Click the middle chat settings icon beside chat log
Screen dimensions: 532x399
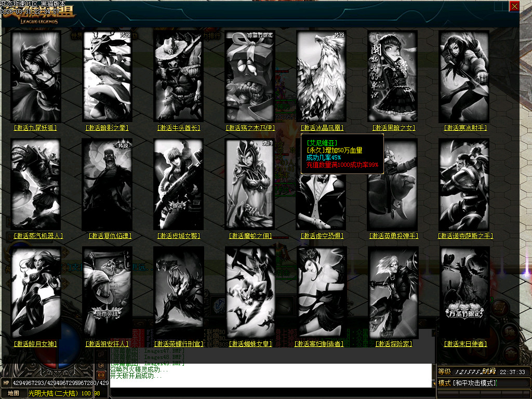[101, 365]
